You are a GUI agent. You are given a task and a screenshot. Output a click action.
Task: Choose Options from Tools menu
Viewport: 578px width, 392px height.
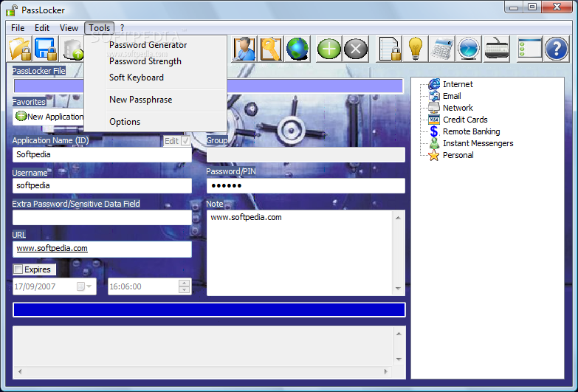(x=125, y=122)
